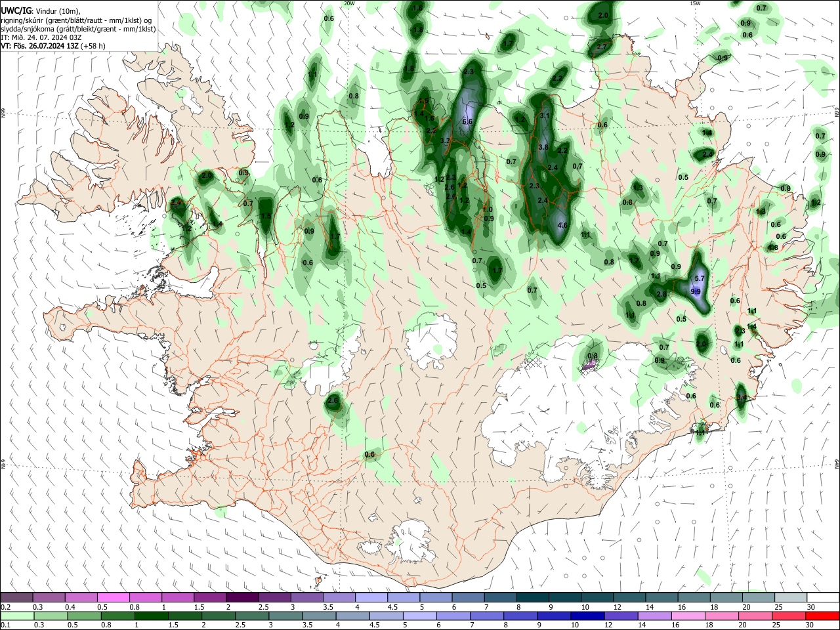840x630 pixels.
Task: Click lower legend green swatch 0.3 to 0.5
Action: pyautogui.click(x=51, y=616)
